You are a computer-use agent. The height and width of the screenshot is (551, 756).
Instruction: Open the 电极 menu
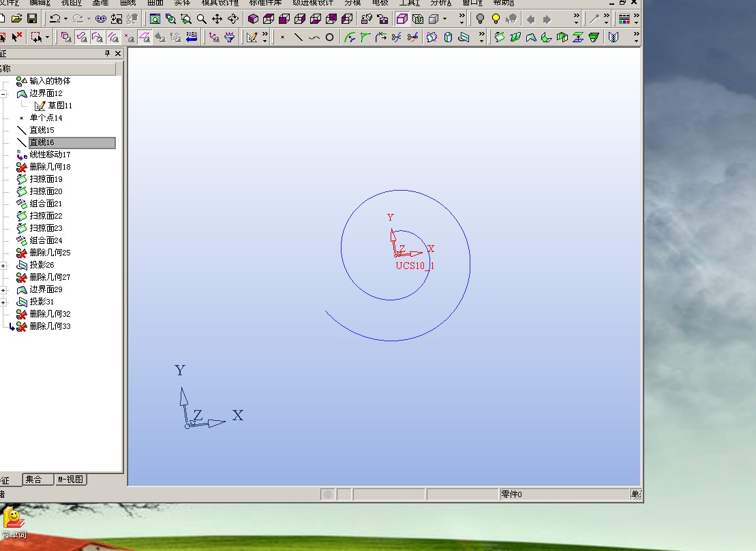coord(380,3)
